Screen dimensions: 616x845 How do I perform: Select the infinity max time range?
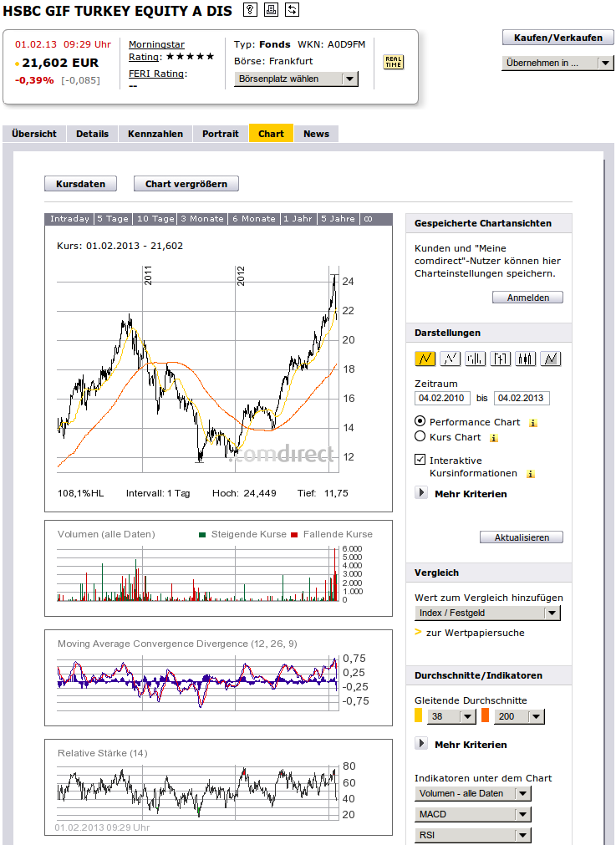(368, 219)
